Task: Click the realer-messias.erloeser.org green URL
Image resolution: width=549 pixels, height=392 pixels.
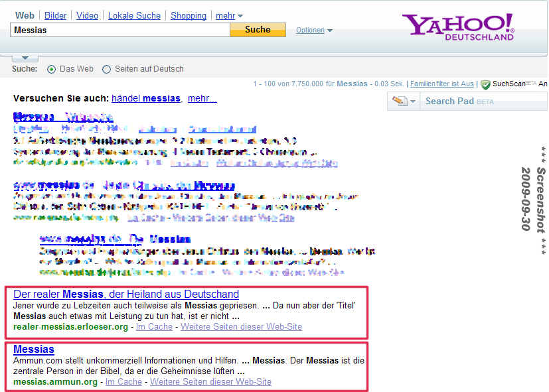Action: tap(71, 326)
